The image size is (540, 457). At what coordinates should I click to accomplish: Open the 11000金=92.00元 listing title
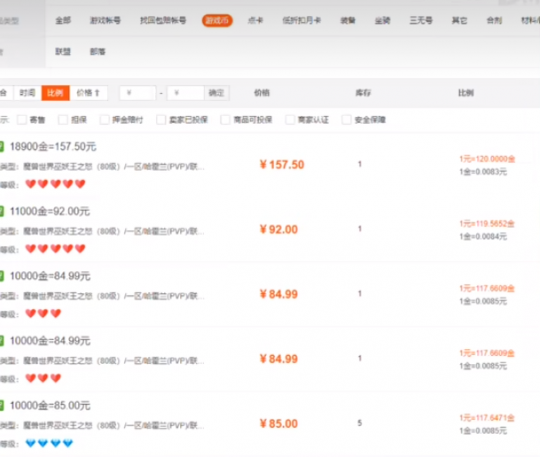50,211
